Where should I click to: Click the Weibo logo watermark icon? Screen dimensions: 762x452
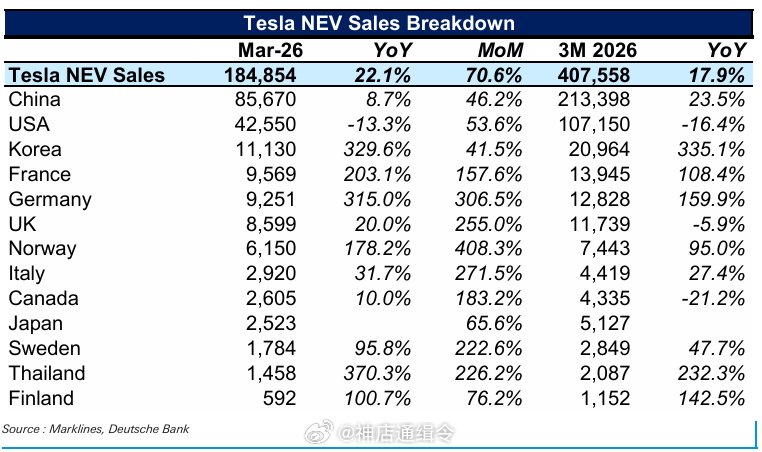[319, 432]
